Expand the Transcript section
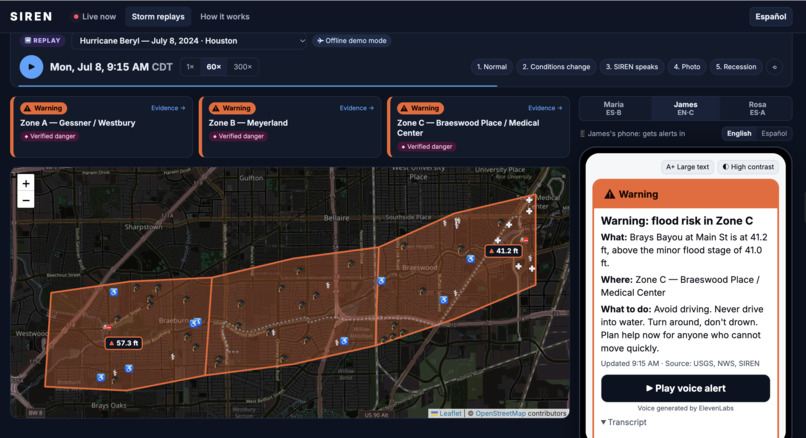Viewport: 806px width, 438px height. coord(624,422)
